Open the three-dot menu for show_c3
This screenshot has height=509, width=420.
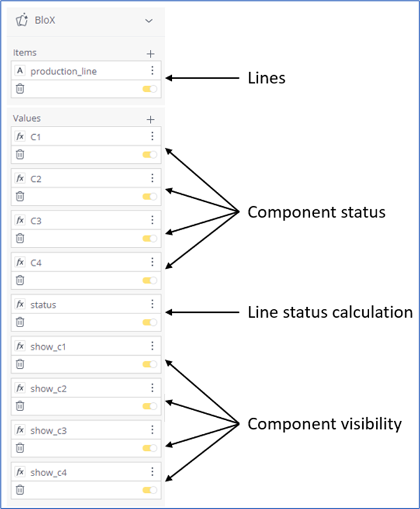click(152, 430)
